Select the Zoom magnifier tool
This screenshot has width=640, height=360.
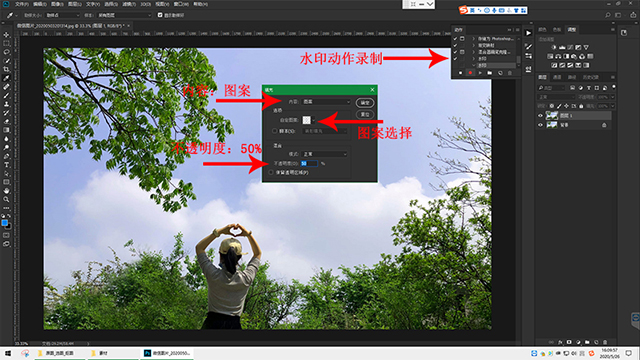(6, 199)
